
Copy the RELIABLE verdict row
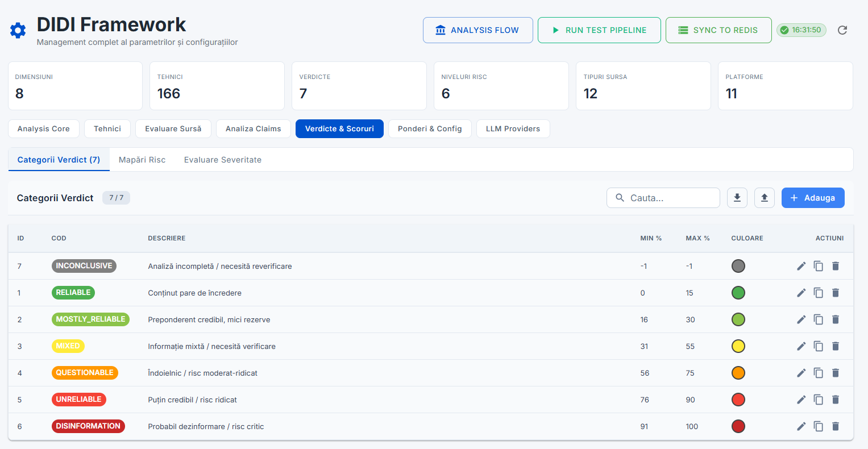point(819,293)
